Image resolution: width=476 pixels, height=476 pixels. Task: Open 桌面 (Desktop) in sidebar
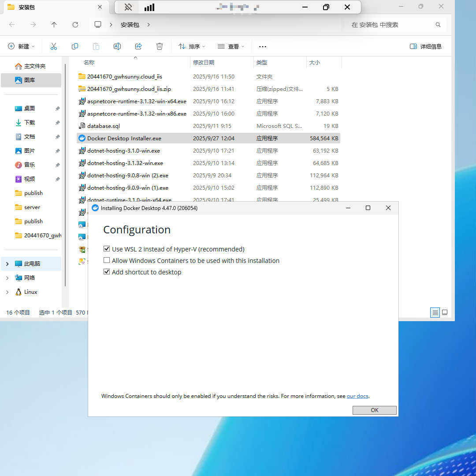[30, 109]
